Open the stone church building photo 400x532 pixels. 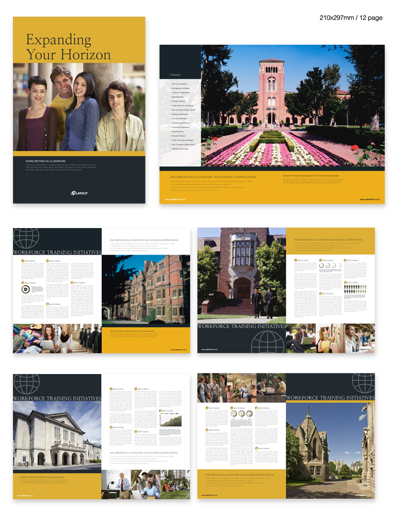pos(330,450)
